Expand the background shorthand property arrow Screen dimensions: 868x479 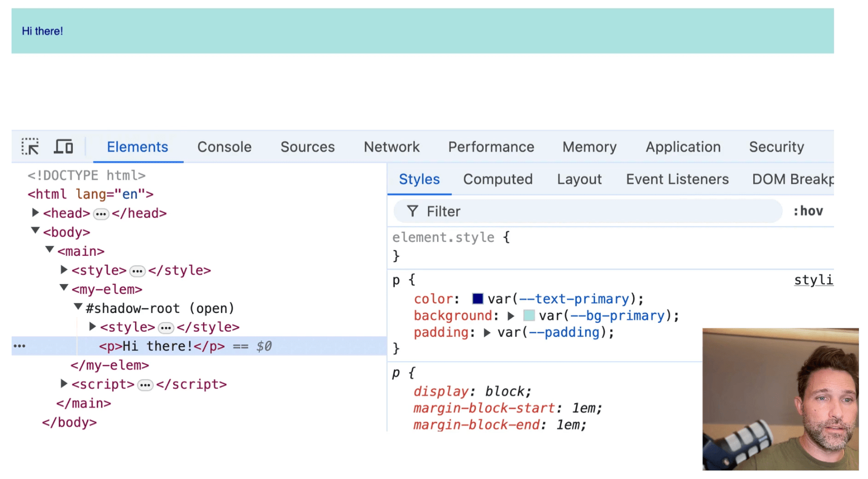[511, 316]
